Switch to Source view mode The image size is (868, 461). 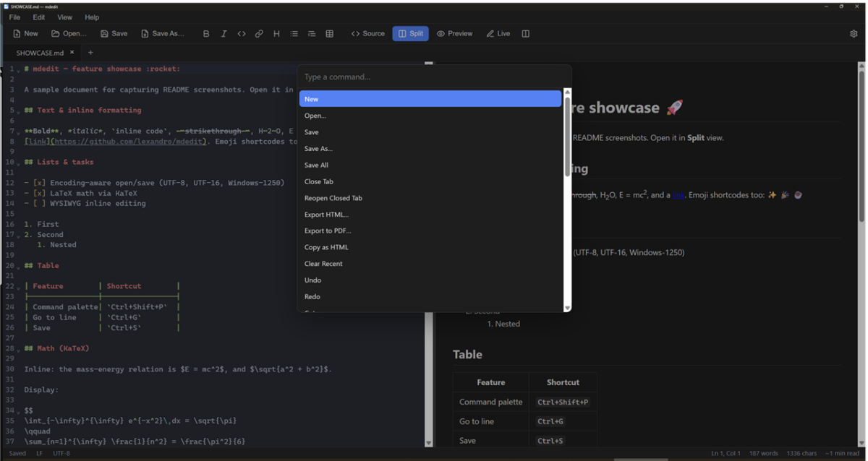tap(368, 33)
